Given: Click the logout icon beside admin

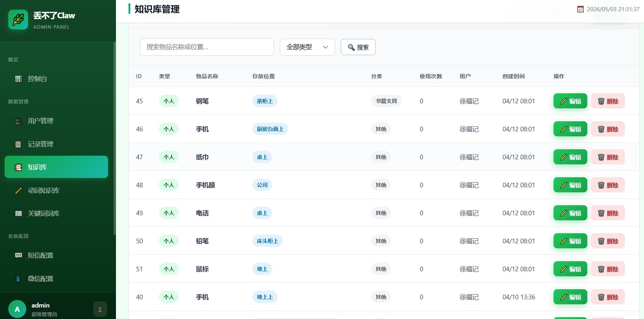Looking at the screenshot, I should (x=100, y=309).
